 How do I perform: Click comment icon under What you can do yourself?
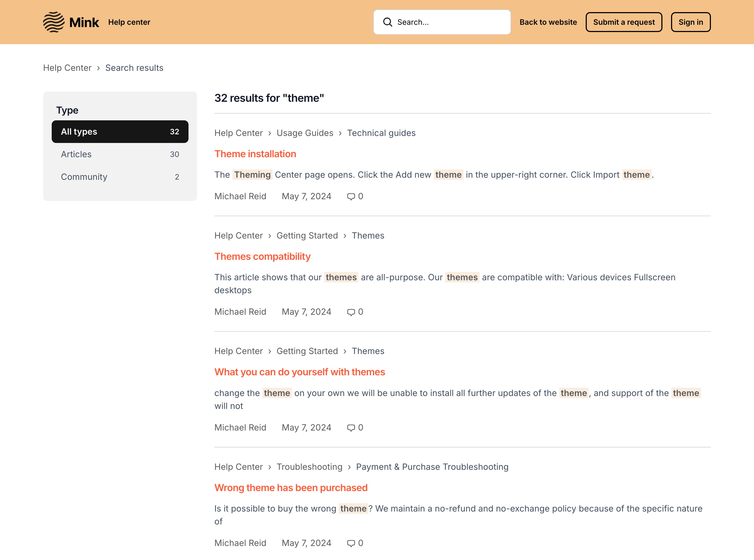click(x=351, y=428)
